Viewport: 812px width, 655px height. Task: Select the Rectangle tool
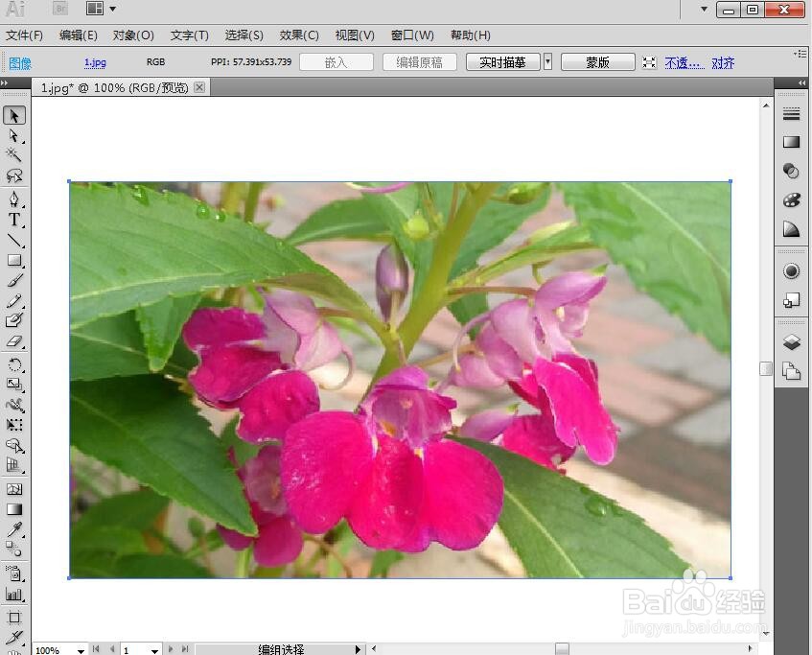pos(14,260)
